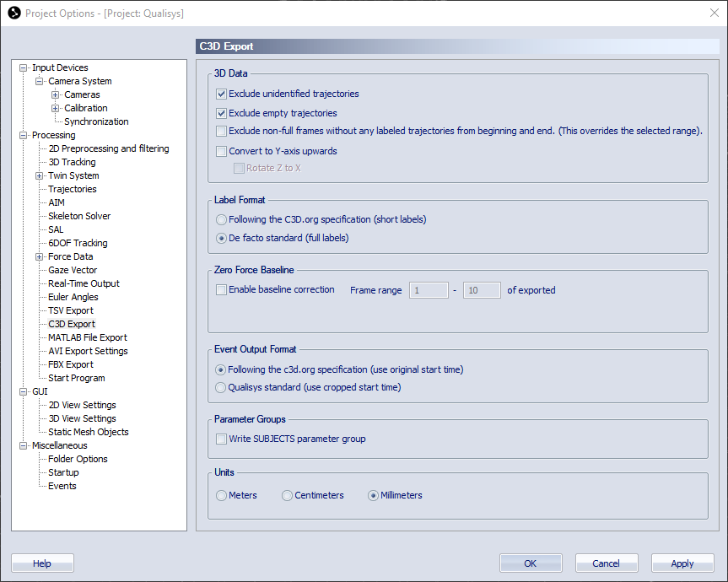Open TSV Export settings
This screenshot has height=582, width=728.
click(71, 310)
